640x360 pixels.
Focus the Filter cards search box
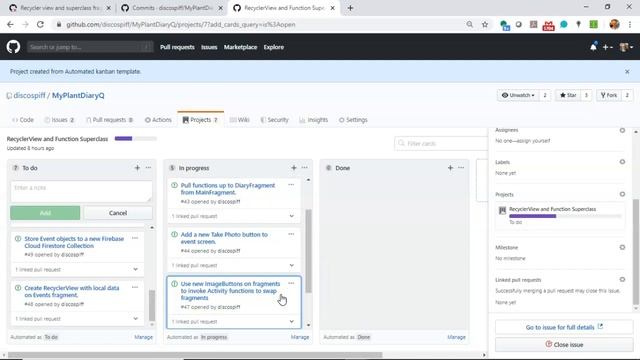[441, 143]
